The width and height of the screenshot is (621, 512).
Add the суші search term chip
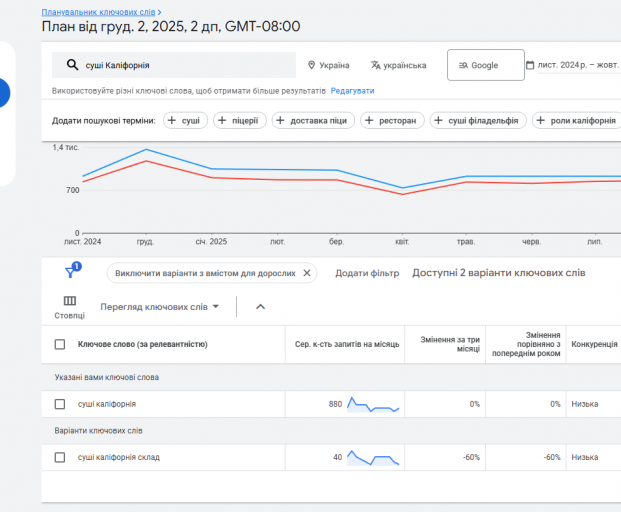click(185, 120)
